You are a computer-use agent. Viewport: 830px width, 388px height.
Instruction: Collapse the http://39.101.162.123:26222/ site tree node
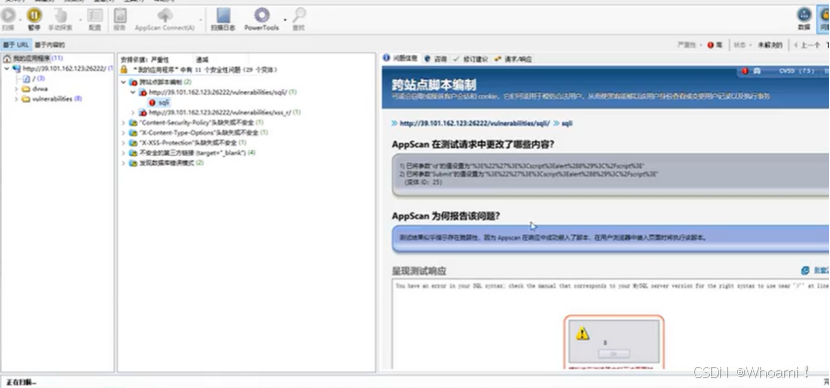(x=6, y=69)
